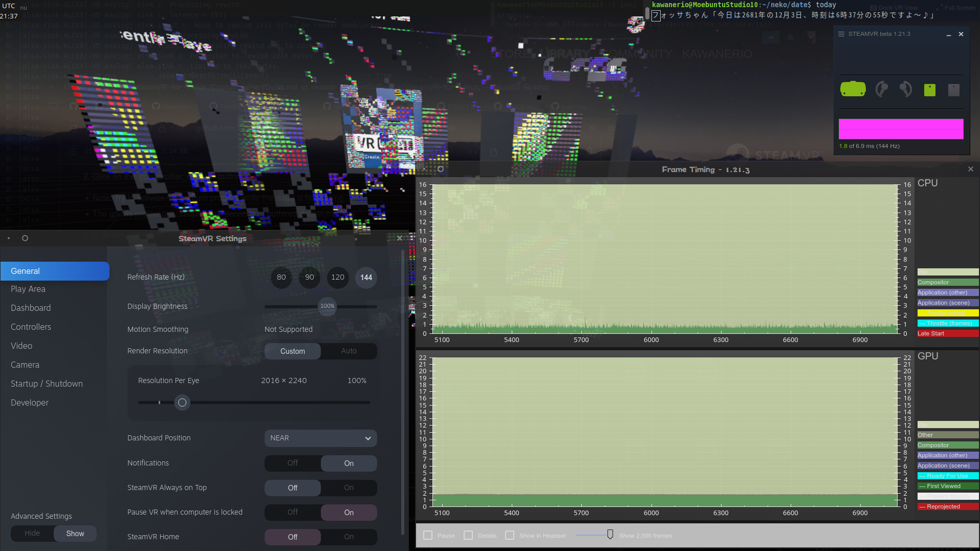Click the green base station icon
The image size is (980, 551).
930,90
